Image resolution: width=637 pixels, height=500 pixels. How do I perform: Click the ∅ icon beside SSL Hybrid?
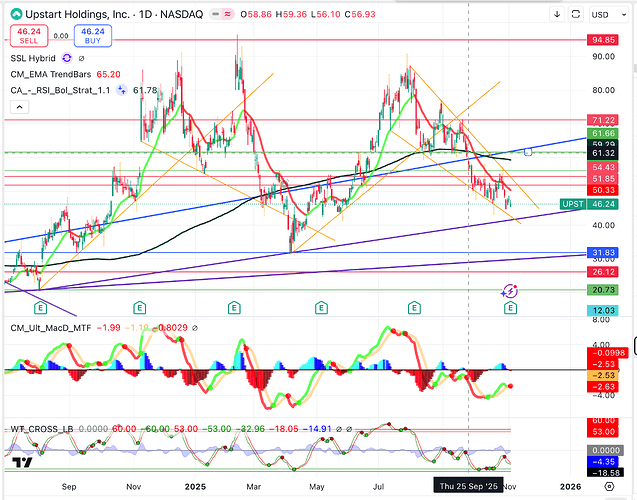pos(81,58)
